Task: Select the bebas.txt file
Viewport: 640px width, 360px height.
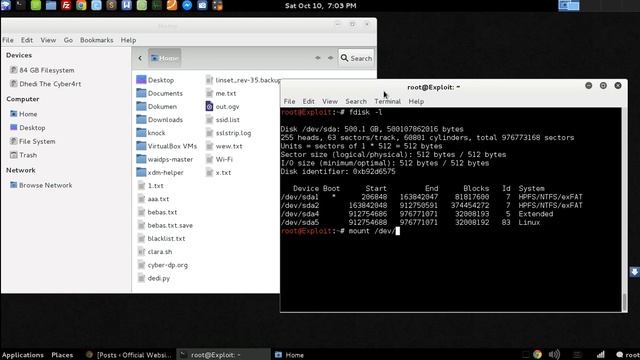Action: point(157,212)
